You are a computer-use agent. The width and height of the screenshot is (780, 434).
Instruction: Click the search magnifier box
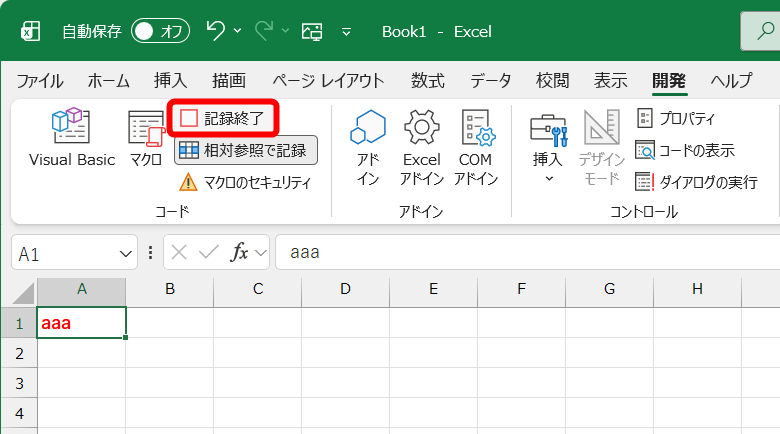tap(761, 31)
